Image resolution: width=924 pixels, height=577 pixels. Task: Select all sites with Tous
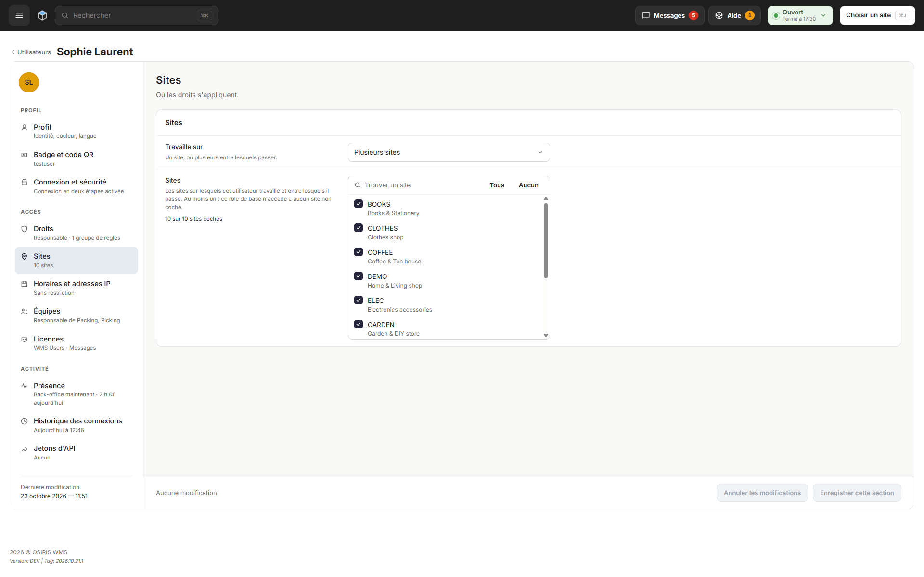[497, 185]
